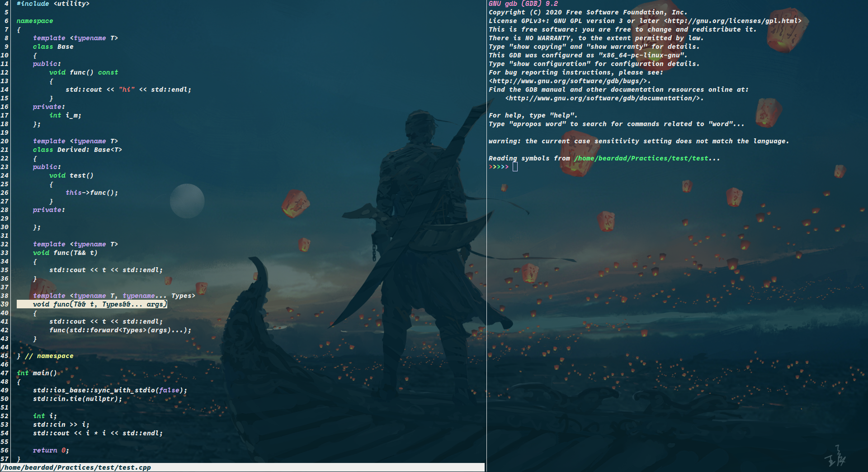Click 'int i_m;' member declaration
This screenshot has height=472, width=868.
point(65,115)
